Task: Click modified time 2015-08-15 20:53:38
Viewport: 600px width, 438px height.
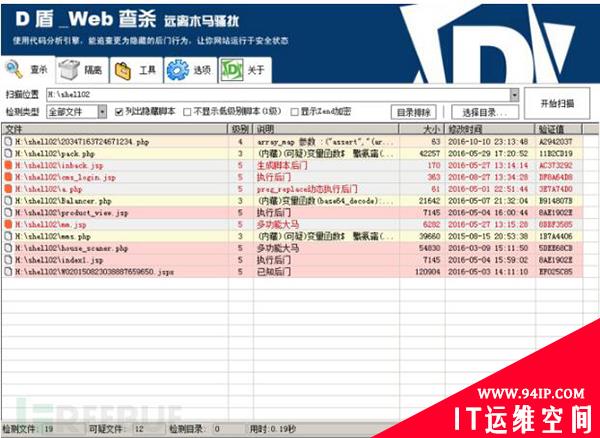Action: coord(488,236)
